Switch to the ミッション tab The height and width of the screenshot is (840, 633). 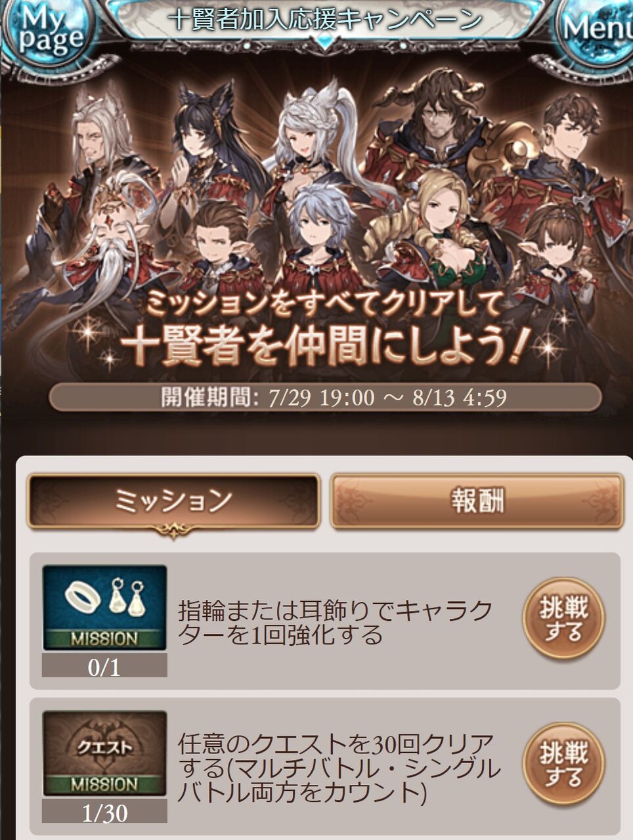[173, 502]
